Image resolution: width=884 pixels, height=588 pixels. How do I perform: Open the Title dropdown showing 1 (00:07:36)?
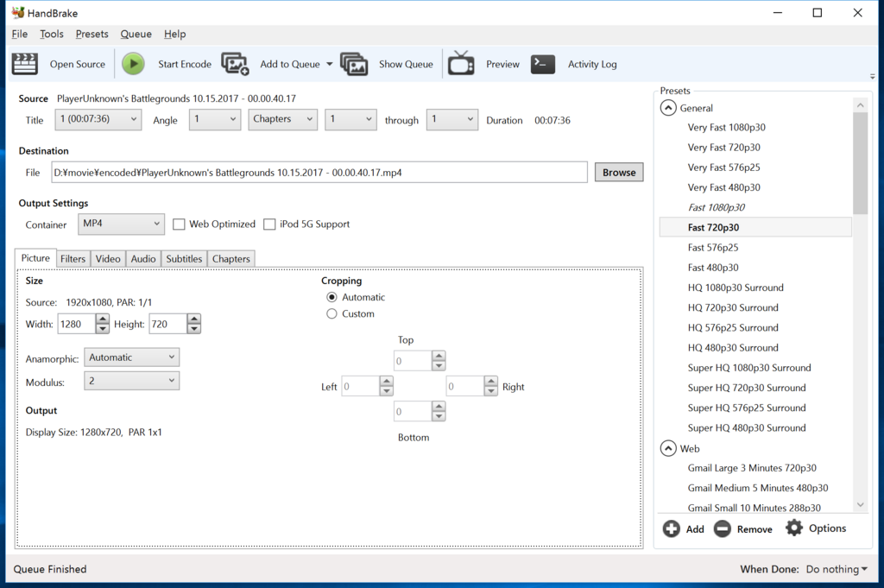click(98, 119)
